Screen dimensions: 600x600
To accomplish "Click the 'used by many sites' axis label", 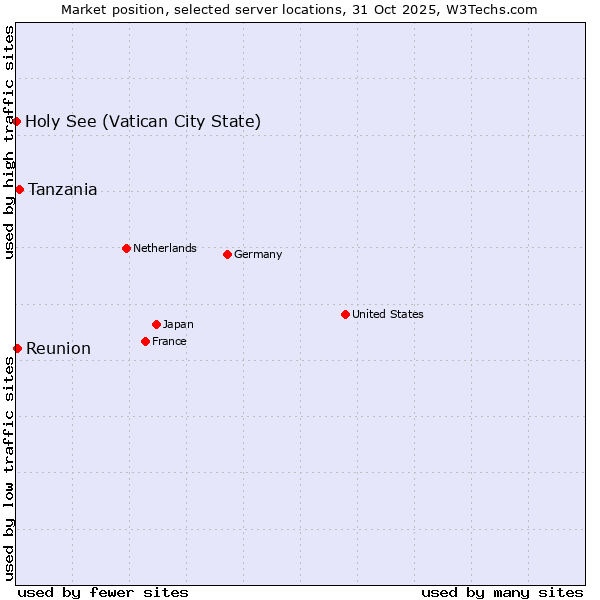I will click(502, 592).
